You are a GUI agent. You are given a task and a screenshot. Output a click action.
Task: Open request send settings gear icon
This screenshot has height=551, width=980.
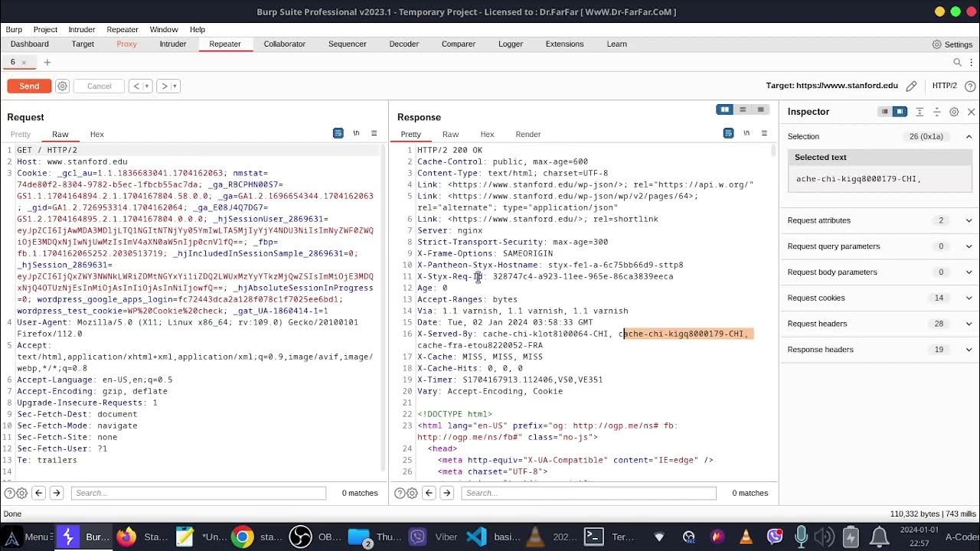(63, 86)
